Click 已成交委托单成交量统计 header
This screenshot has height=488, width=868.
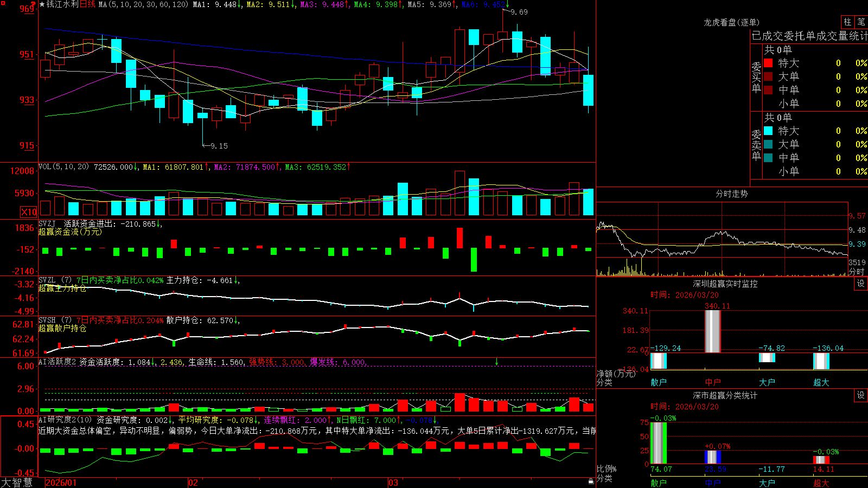pos(809,36)
